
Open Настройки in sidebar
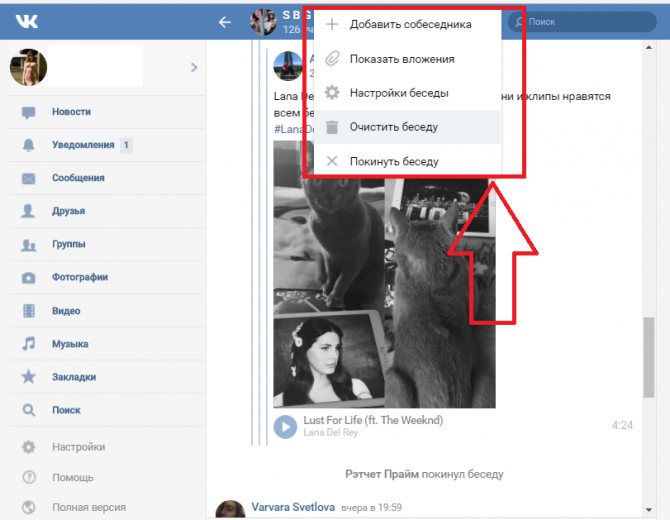pyautogui.click(x=79, y=447)
